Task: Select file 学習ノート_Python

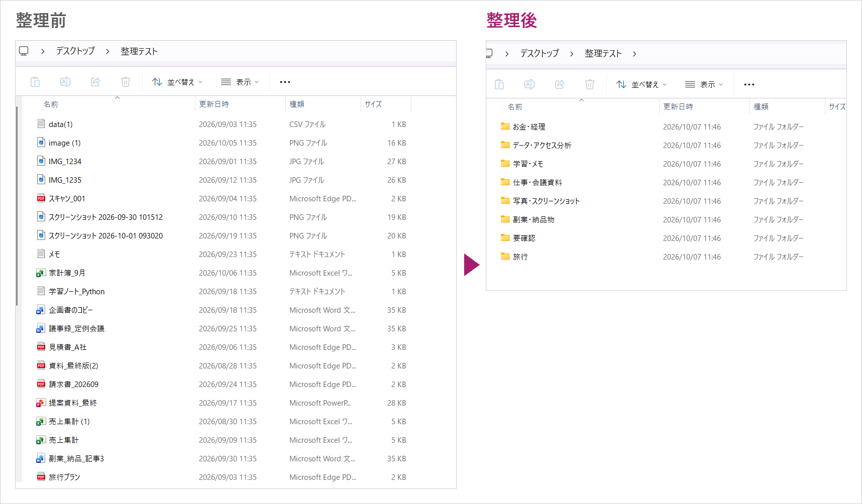Action: point(77,291)
